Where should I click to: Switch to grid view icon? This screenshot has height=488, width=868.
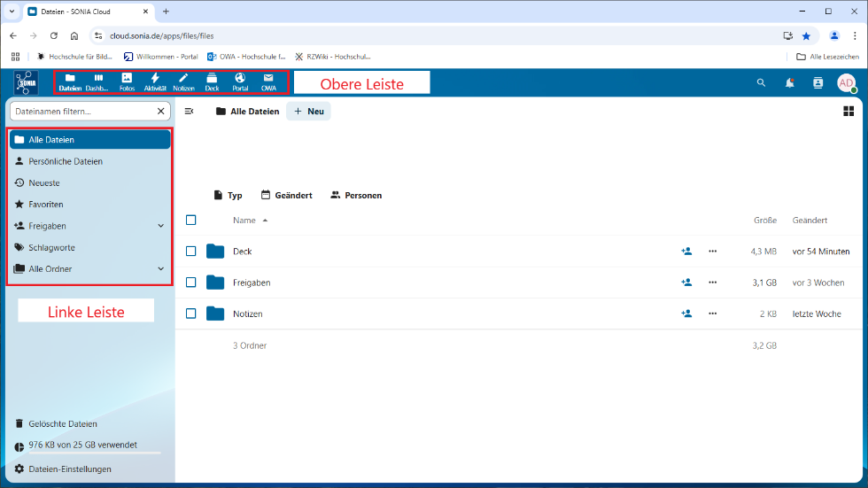tap(848, 112)
